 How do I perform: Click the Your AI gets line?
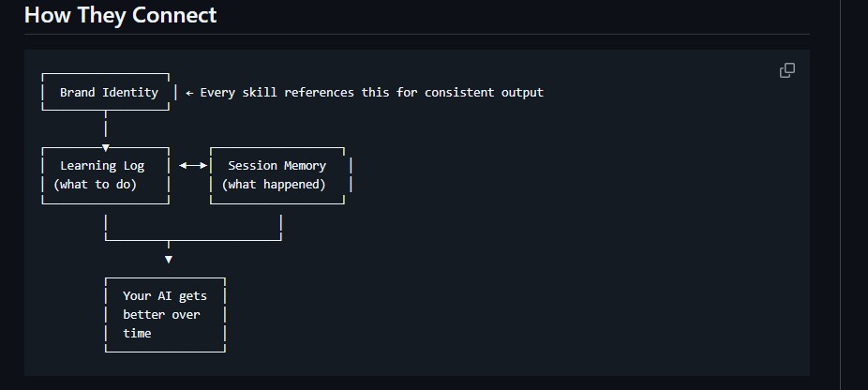pos(165,296)
